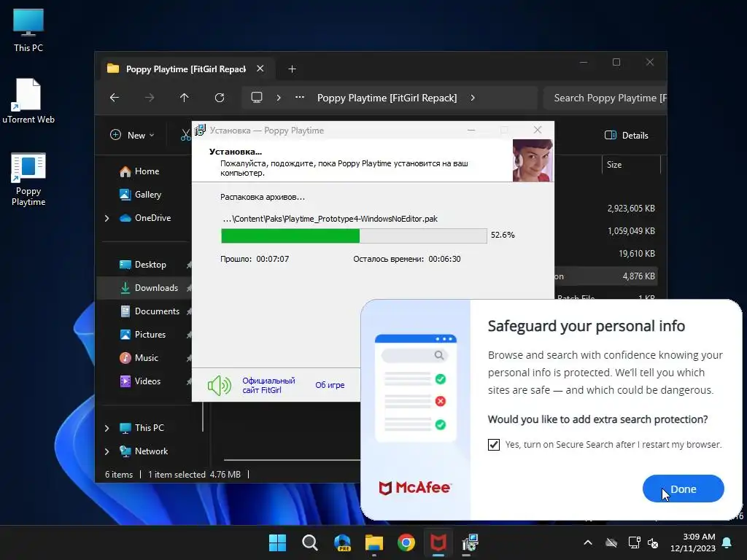Mute installer music with speaker icon
Screen dimensions: 747x560
(x=219, y=385)
